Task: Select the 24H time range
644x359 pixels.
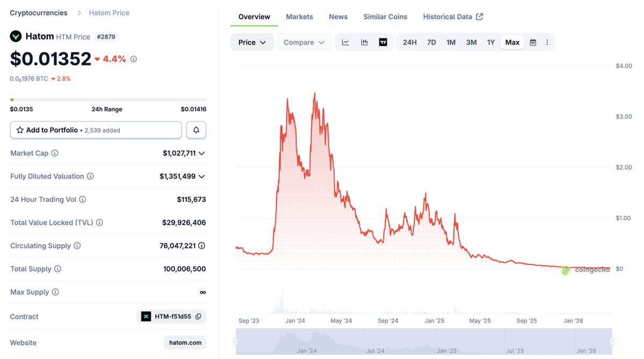Action: (409, 42)
